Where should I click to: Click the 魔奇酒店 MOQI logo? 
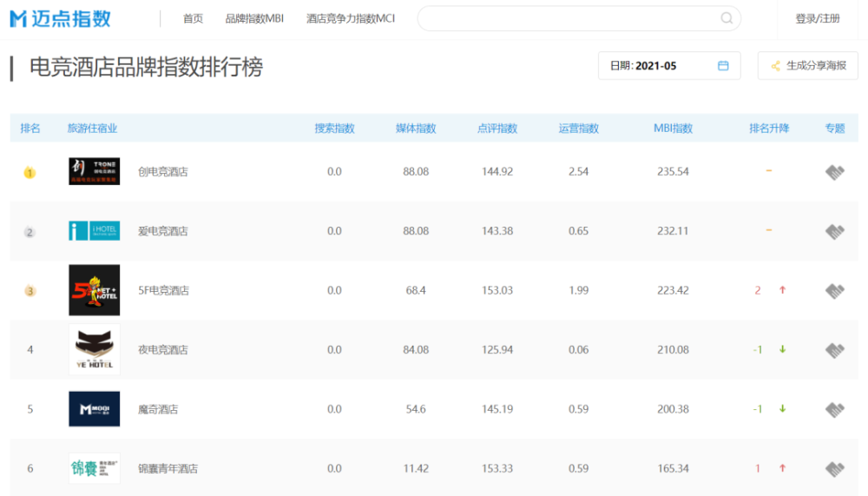coord(94,409)
